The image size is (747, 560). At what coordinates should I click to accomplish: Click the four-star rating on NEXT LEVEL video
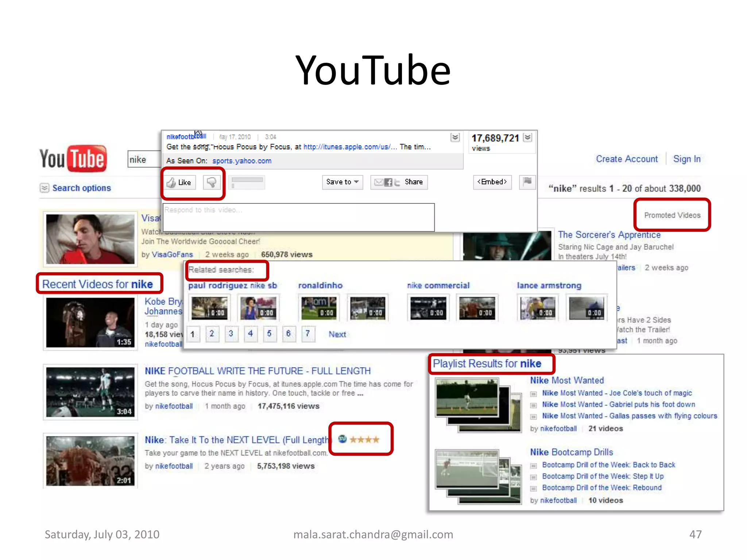pos(364,440)
